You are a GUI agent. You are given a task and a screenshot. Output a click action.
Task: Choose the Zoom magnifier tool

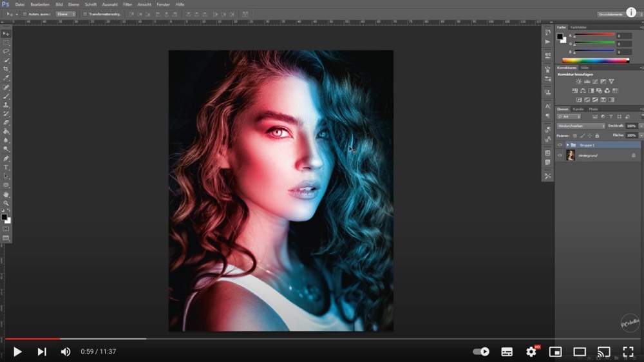6,203
